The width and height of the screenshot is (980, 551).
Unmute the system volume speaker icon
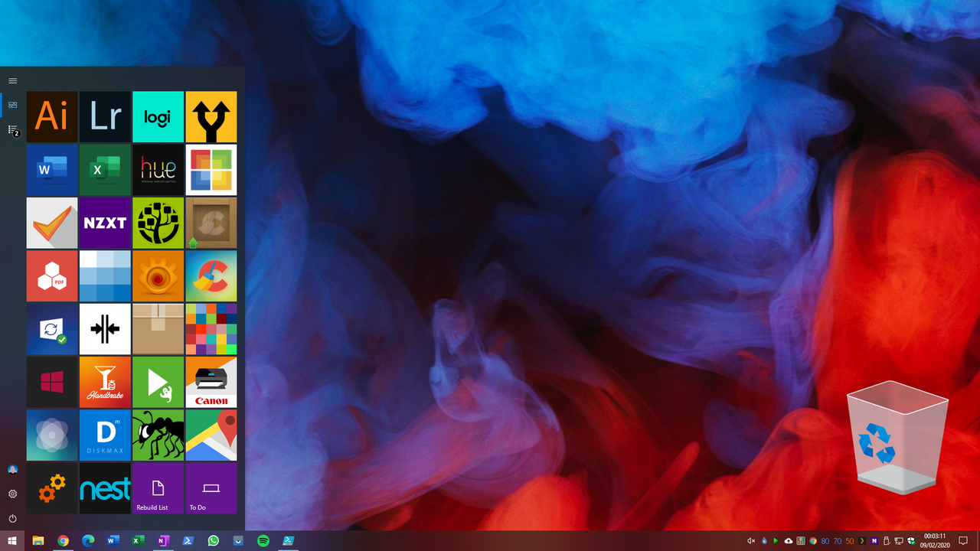[x=753, y=540]
